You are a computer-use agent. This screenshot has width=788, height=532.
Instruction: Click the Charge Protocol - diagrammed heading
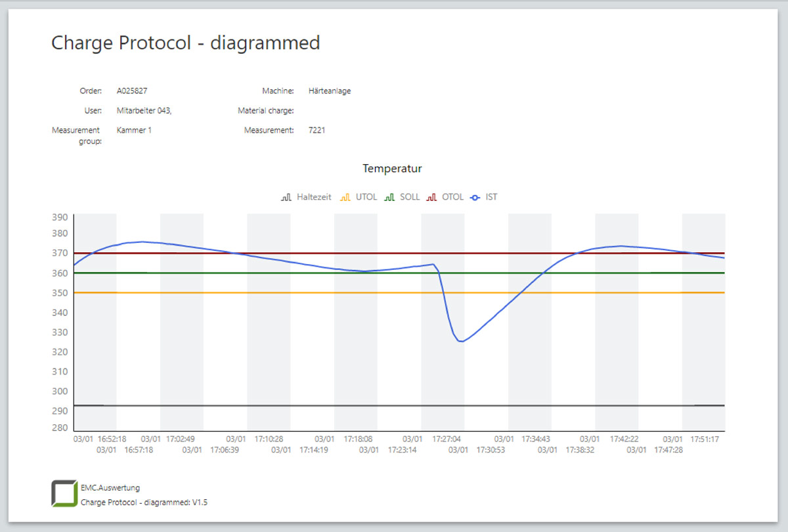(x=186, y=43)
